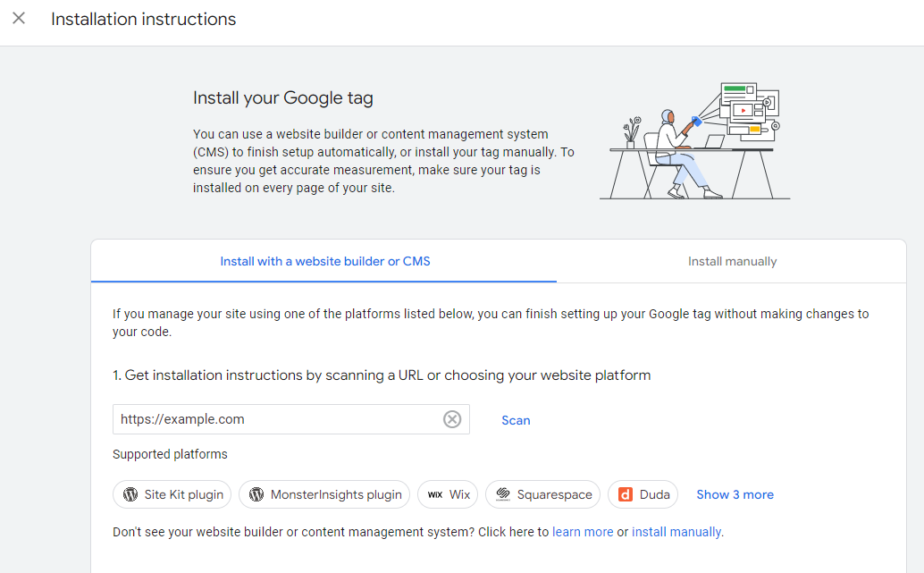Open the install manually link
The image size is (924, 573).
(x=676, y=532)
